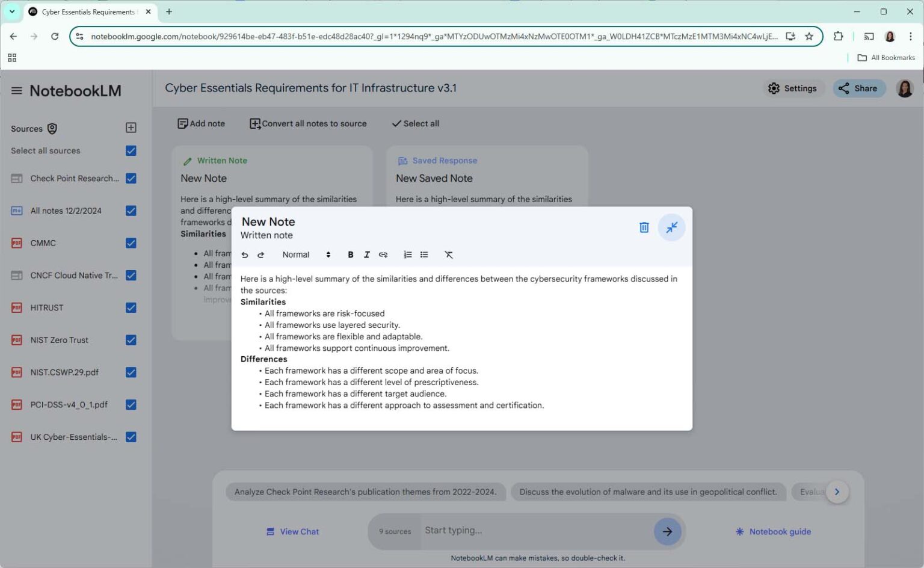Add a new source with the plus icon
Image resolution: width=924 pixels, height=568 pixels.
point(131,128)
